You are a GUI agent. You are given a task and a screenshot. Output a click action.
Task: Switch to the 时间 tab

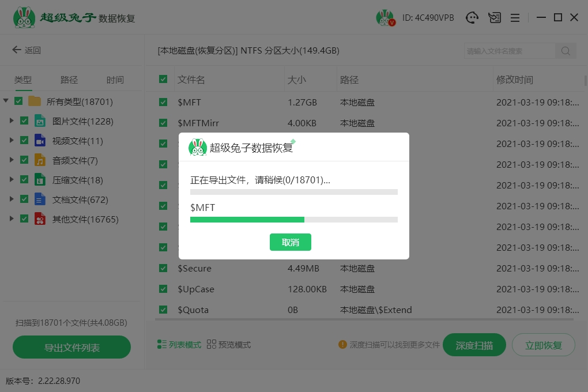pyautogui.click(x=115, y=80)
